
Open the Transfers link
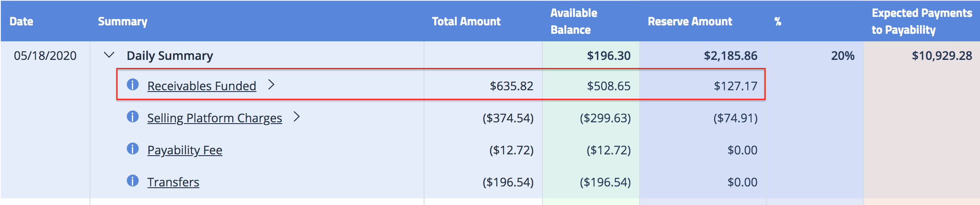pyautogui.click(x=173, y=182)
